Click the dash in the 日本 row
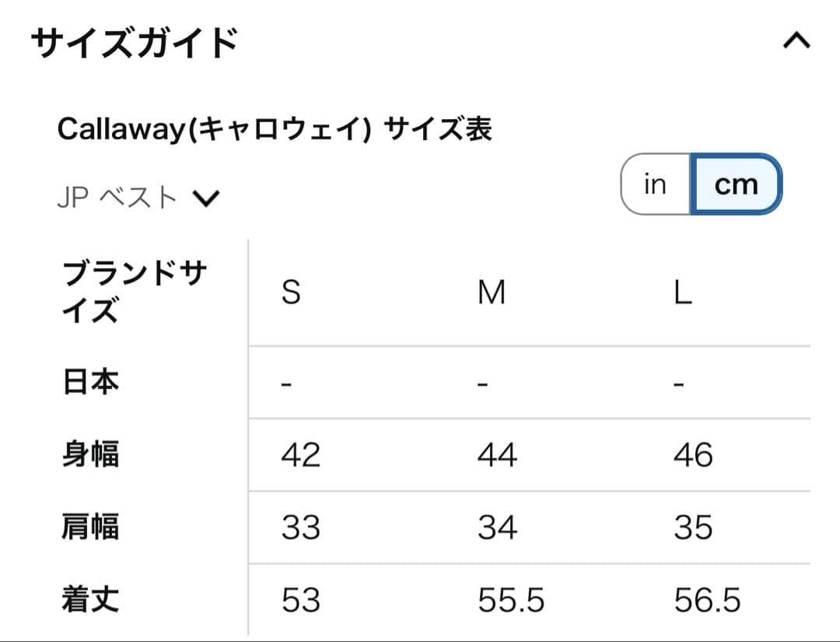Image resolution: width=840 pixels, height=642 pixels. coord(285,381)
